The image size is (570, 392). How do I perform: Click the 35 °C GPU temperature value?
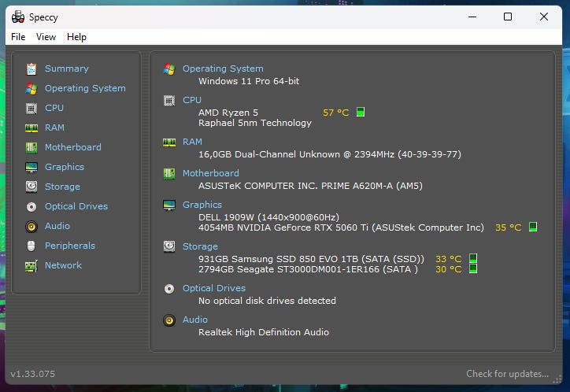coord(509,227)
